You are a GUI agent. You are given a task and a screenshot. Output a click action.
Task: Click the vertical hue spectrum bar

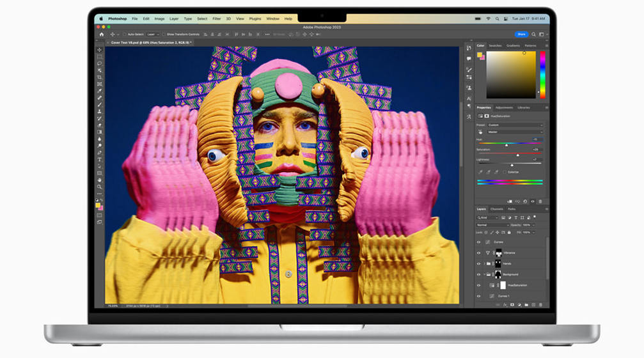pos(542,75)
